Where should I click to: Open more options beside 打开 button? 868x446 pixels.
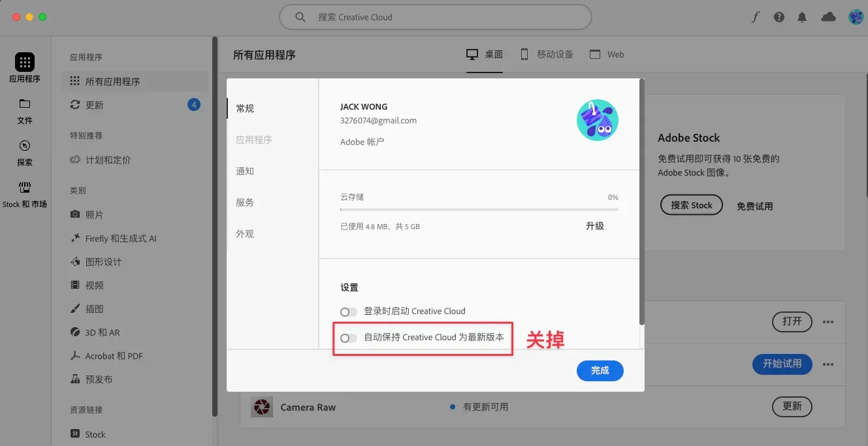click(828, 322)
